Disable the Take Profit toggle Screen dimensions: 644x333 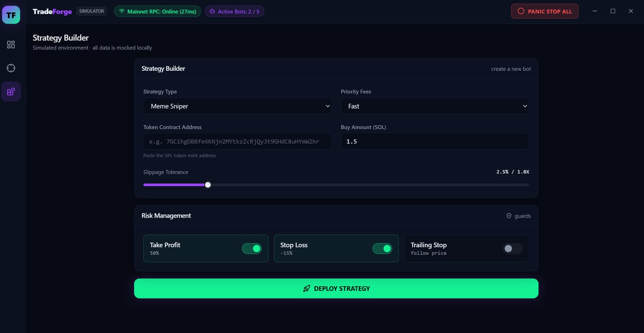(252, 248)
